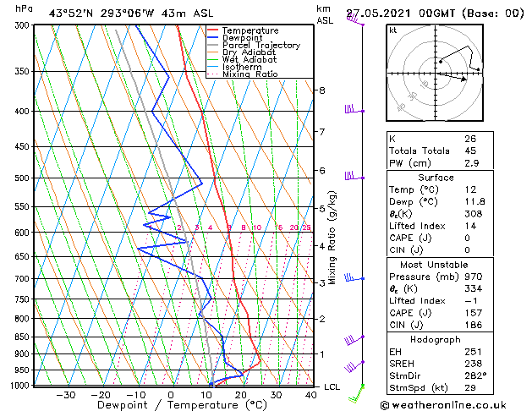532x411 pixels.
Task: Click the blue wind barb at 700 hPa
Action: 354,277
